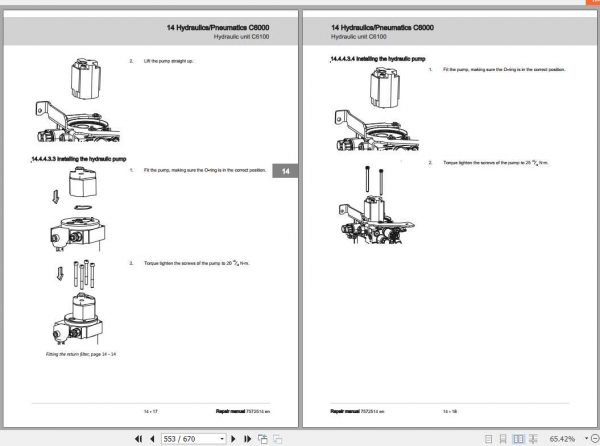Viewport: 600px width, 446px height.
Task: Open the page number dropdown arrow
Action: (x=222, y=439)
